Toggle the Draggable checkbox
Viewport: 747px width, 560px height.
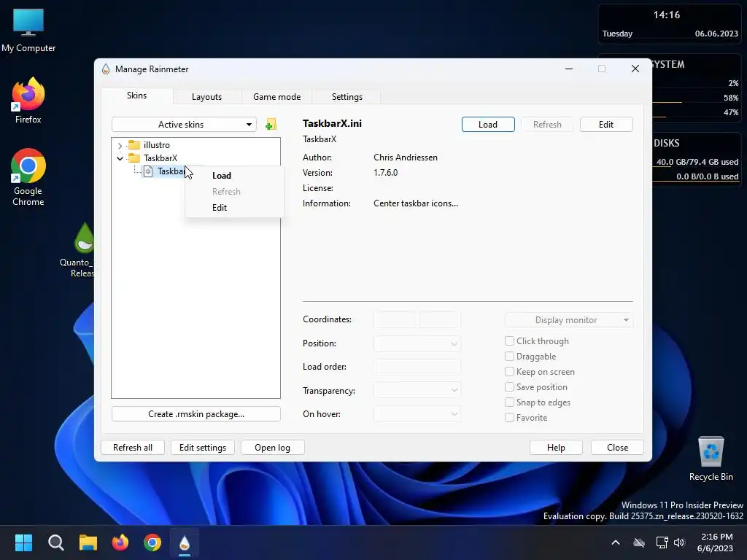point(509,356)
